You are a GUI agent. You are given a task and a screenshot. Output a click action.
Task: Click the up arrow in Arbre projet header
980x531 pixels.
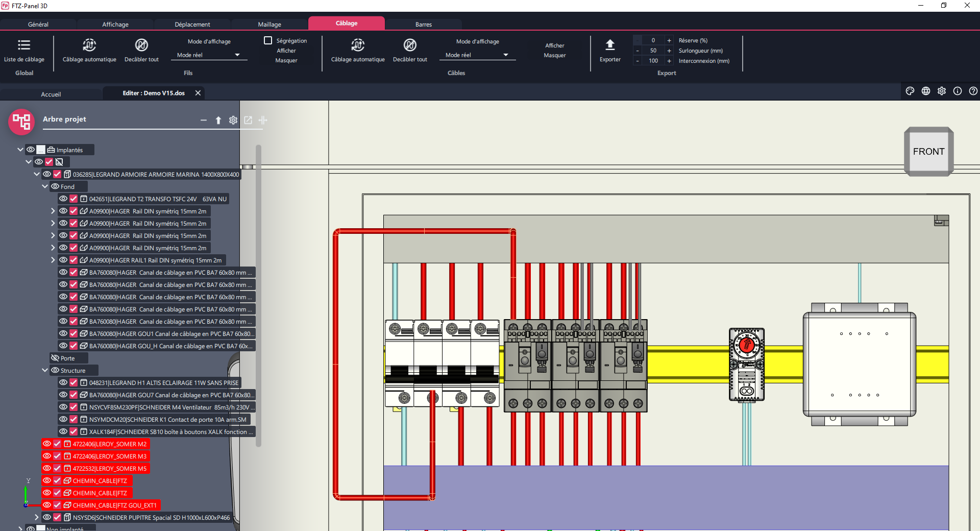click(x=218, y=120)
